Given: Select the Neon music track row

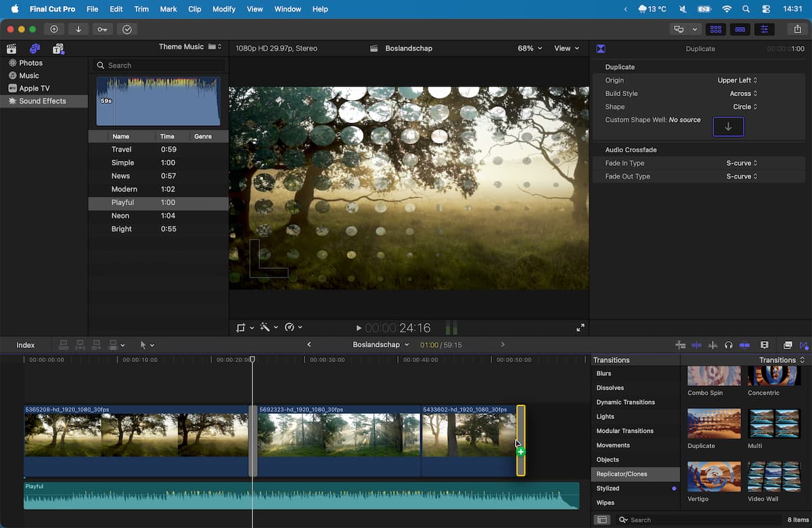Looking at the screenshot, I should pyautogui.click(x=158, y=215).
